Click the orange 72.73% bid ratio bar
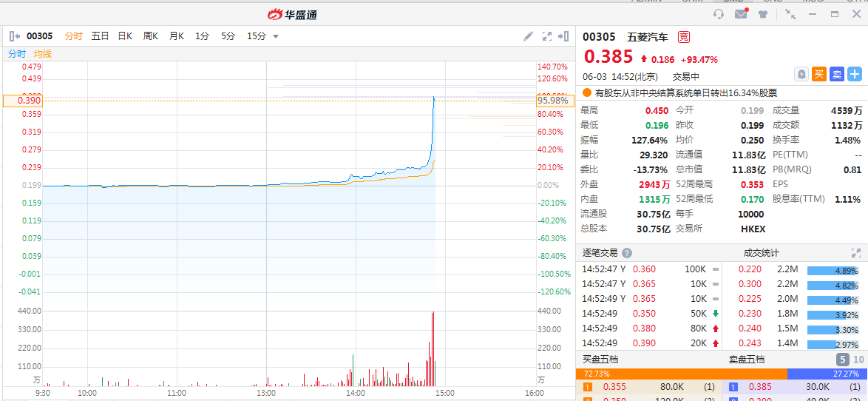Screen dimensions: 868x401 tap(682, 374)
